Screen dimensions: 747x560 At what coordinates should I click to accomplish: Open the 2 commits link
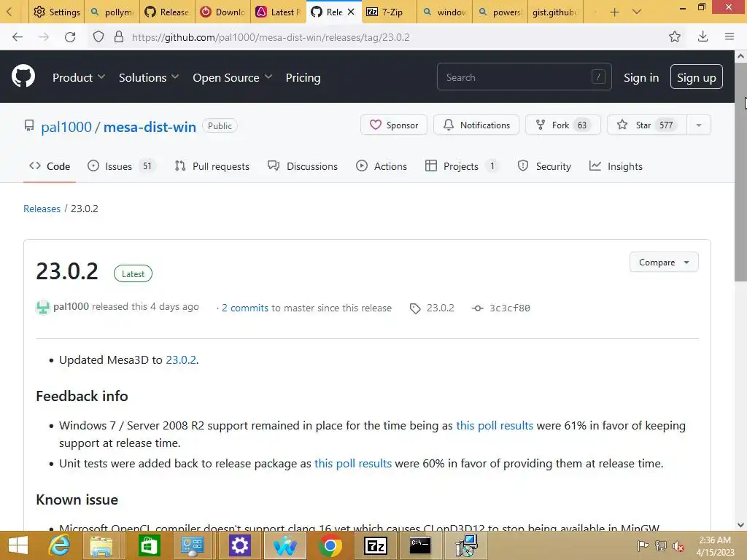(245, 308)
